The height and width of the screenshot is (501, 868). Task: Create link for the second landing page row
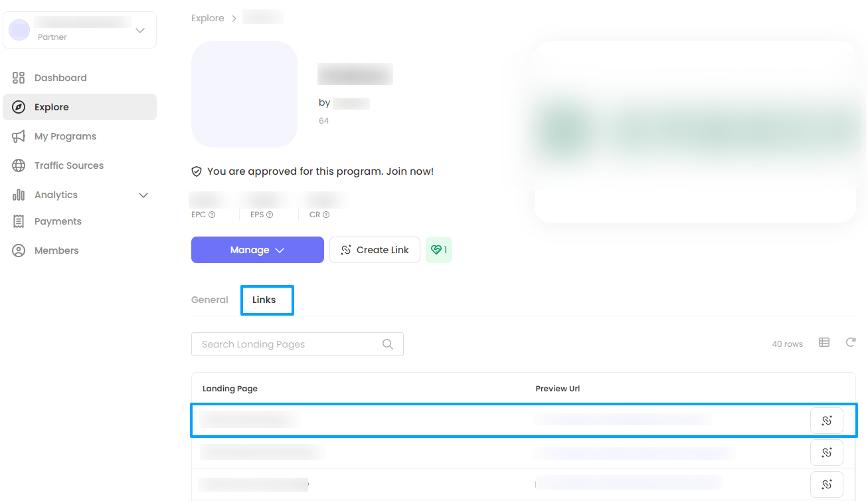pos(827,452)
